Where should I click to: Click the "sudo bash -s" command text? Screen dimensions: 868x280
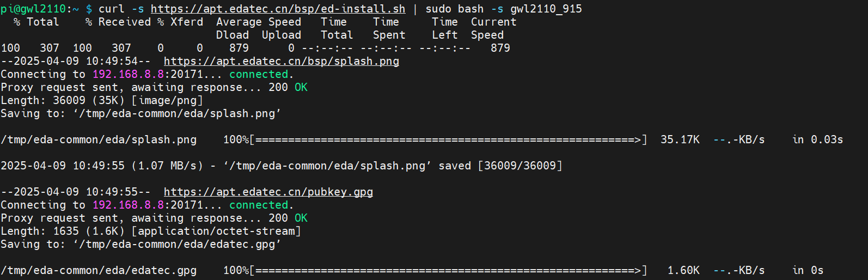(464, 9)
